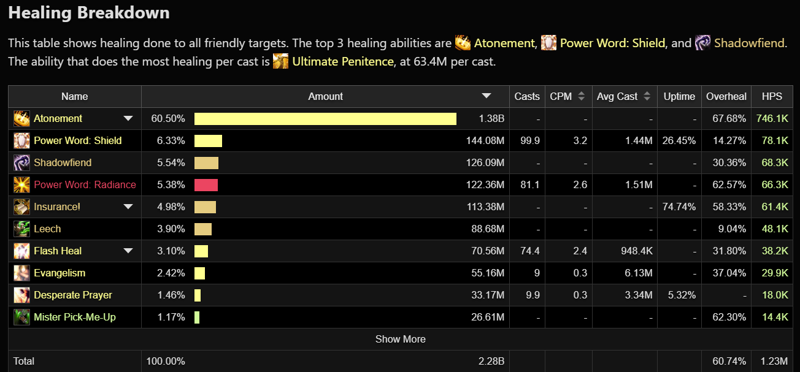Sort by the CPM column

[x=567, y=96]
